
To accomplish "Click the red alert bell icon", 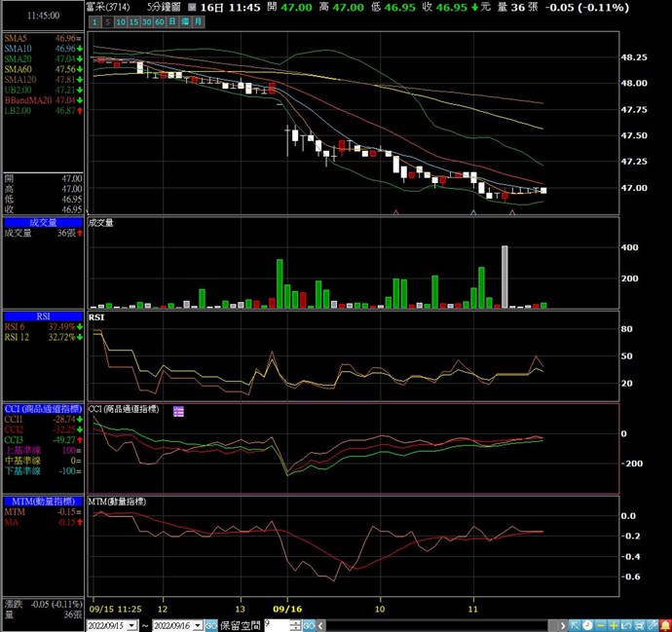I will (665, 625).
